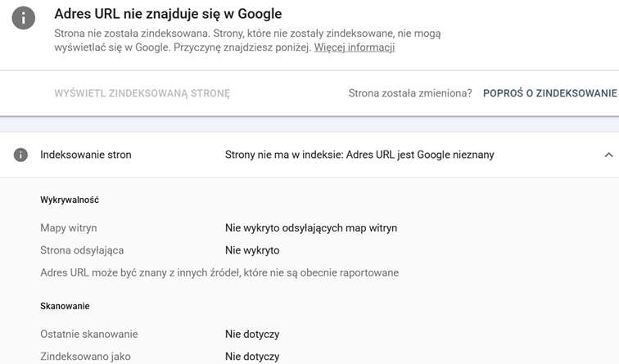Click the info icon next to Indeksowanie stron
This screenshot has width=619, height=364.
(20, 155)
